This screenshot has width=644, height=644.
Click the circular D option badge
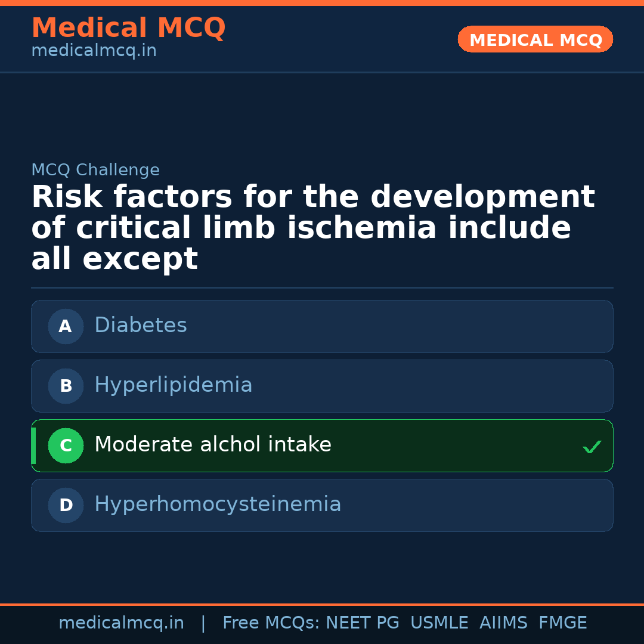[66, 505]
